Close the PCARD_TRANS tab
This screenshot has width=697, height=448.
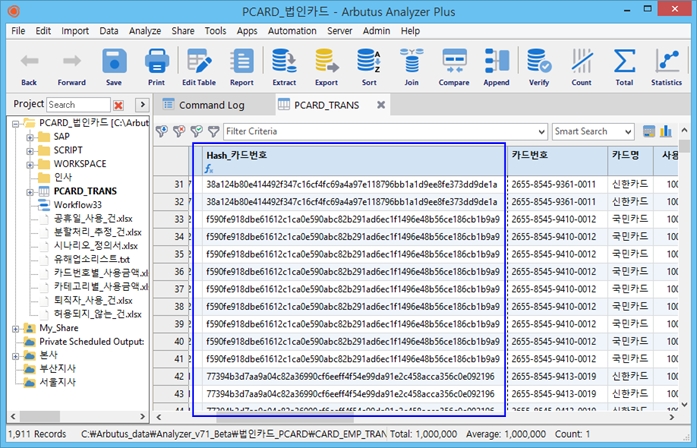[x=381, y=105]
